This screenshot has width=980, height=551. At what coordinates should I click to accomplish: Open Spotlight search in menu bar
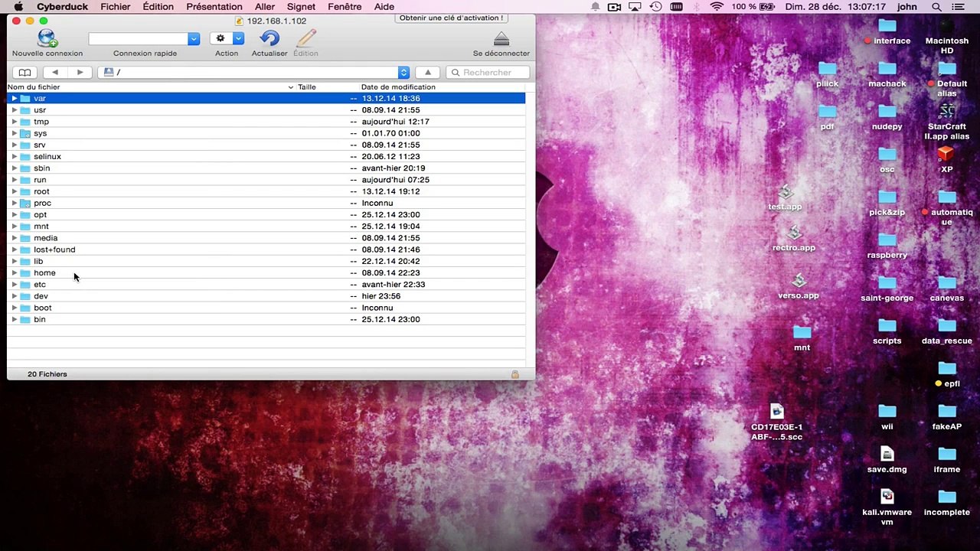point(936,7)
